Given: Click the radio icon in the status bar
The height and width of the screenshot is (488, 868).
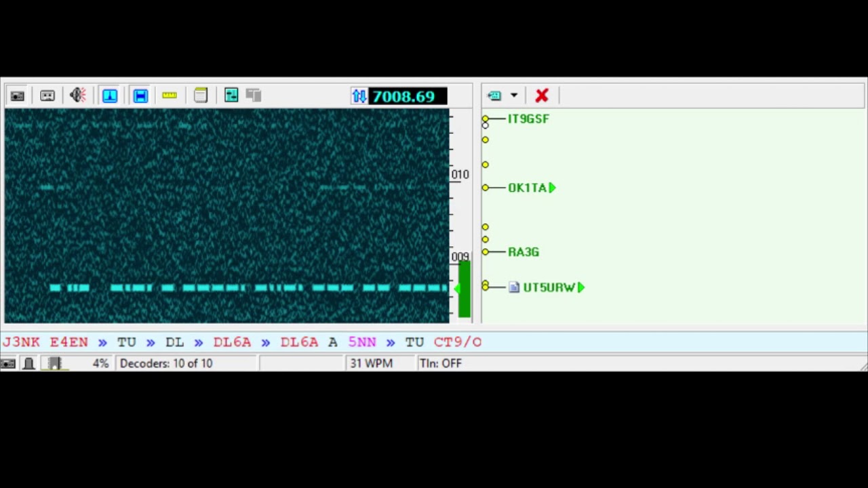Looking at the screenshot, I should click(x=8, y=364).
